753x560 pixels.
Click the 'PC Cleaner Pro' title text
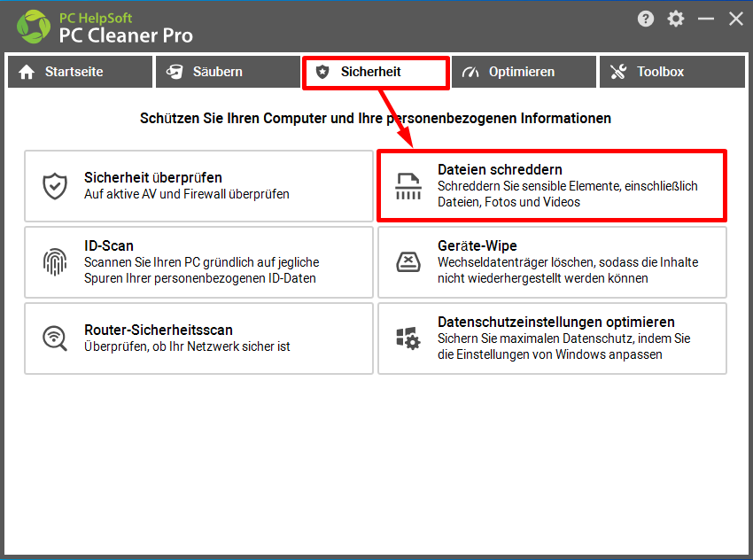pos(126,35)
